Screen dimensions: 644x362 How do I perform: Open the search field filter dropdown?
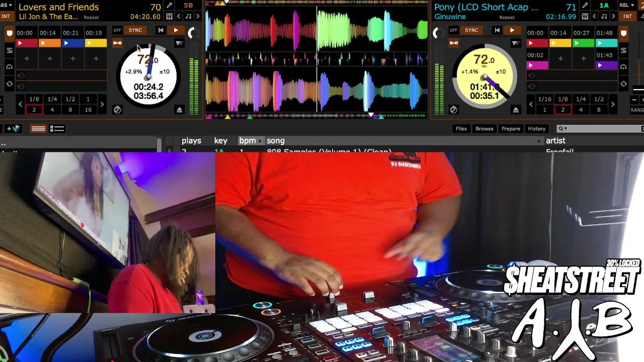coord(562,129)
